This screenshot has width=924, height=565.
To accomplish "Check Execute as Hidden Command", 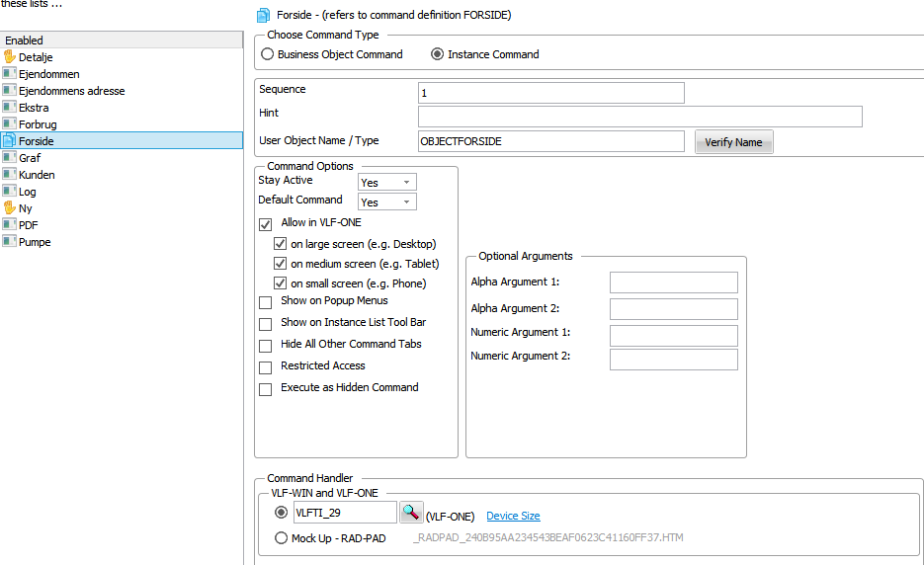I will 265,389.
